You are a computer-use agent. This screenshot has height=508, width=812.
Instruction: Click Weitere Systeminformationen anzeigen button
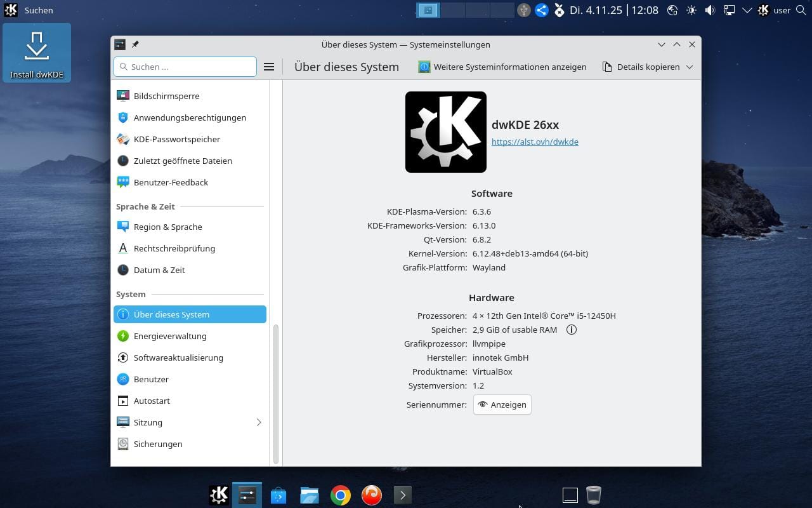[502, 67]
